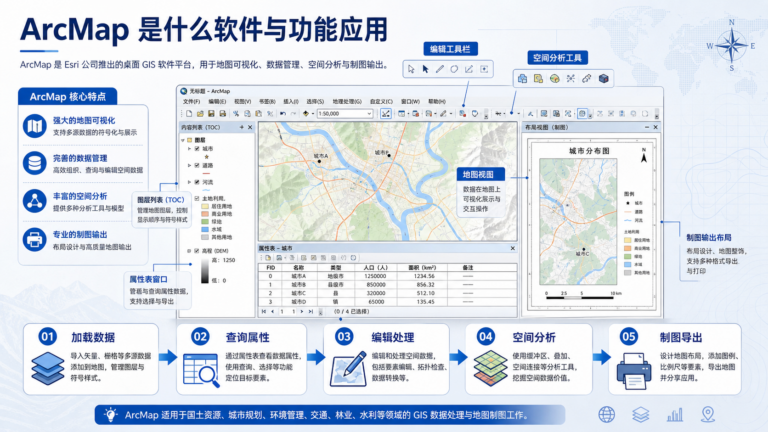Uncheck the 道路 layer checkbox
This screenshot has height=432, width=768.
coord(197,166)
